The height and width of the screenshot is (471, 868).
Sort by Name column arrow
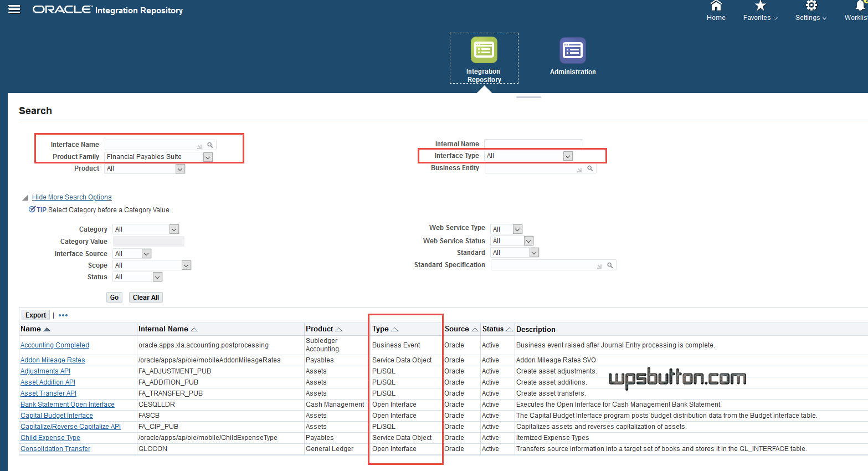(x=47, y=329)
